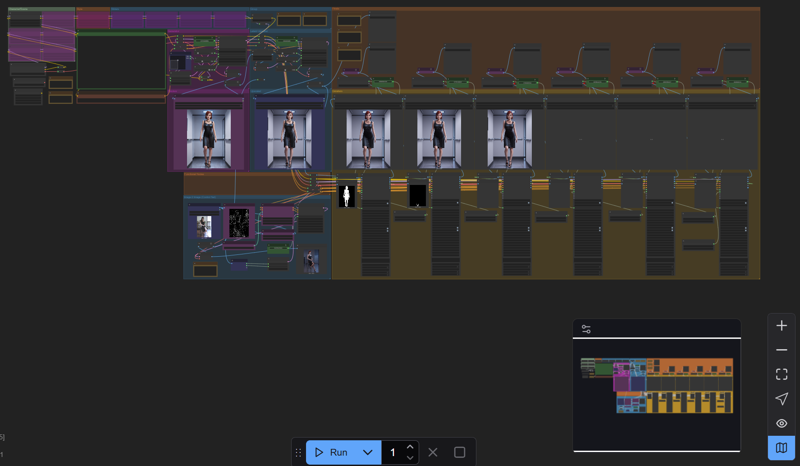Increase batch count with the up arrow
Image resolution: width=800 pixels, height=466 pixels.
coord(410,447)
